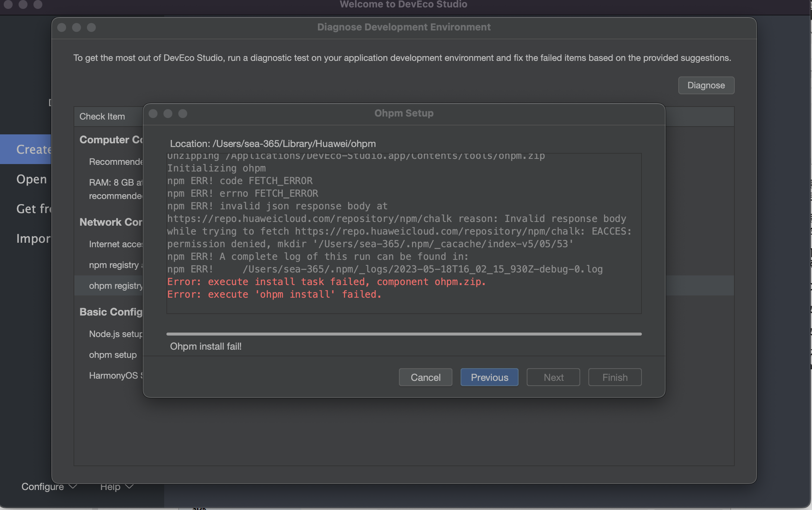The height and width of the screenshot is (510, 812).
Task: Close the Ohpm Setup dialog window
Action: pos(153,113)
